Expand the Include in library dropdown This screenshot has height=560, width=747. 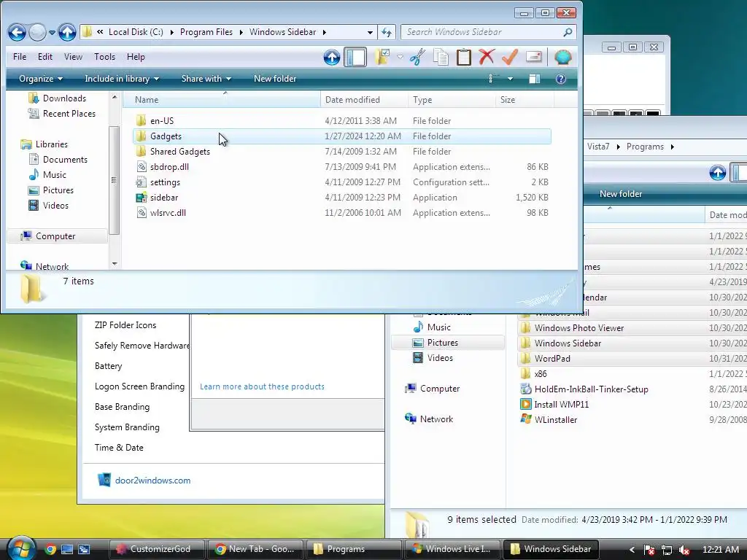[x=122, y=79]
